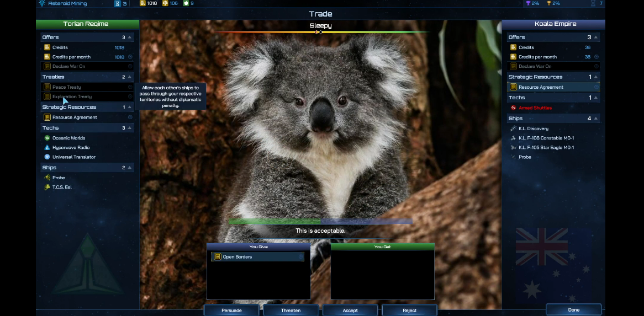Select the Hyperwave Radio tech icon
Image resolution: width=644 pixels, height=316 pixels.
coord(47,147)
